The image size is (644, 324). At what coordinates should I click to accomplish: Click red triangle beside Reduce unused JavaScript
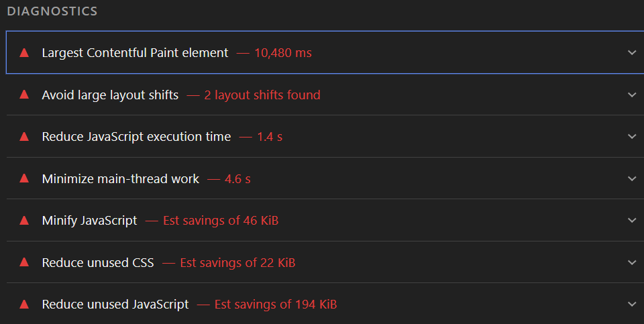[24, 304]
